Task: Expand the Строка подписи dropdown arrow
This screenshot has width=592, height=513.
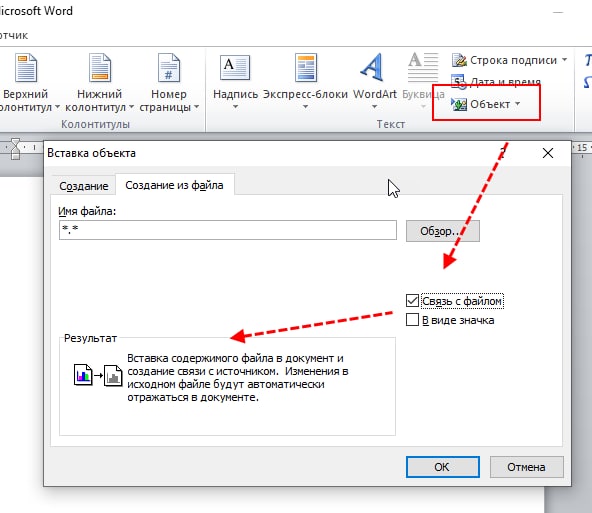Action: click(x=564, y=60)
